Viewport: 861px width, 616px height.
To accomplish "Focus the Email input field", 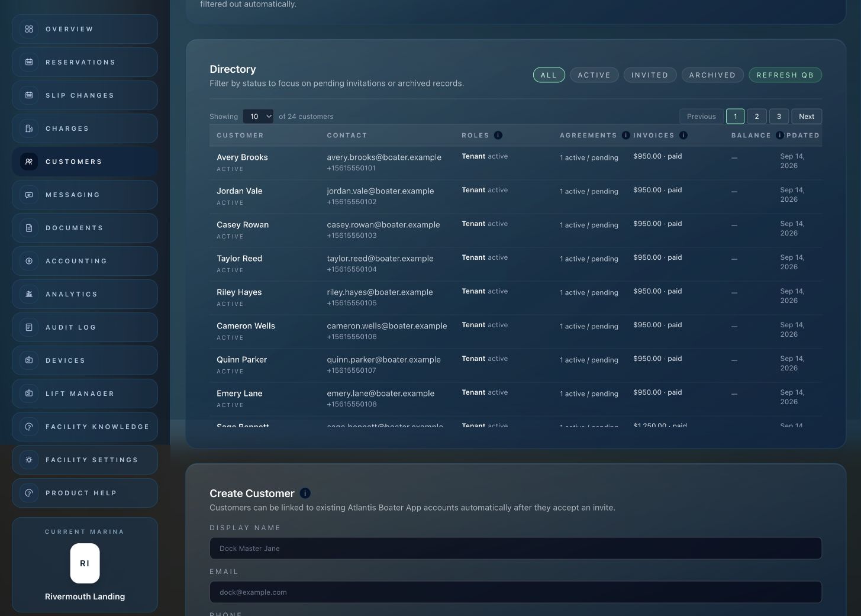I will (515, 592).
